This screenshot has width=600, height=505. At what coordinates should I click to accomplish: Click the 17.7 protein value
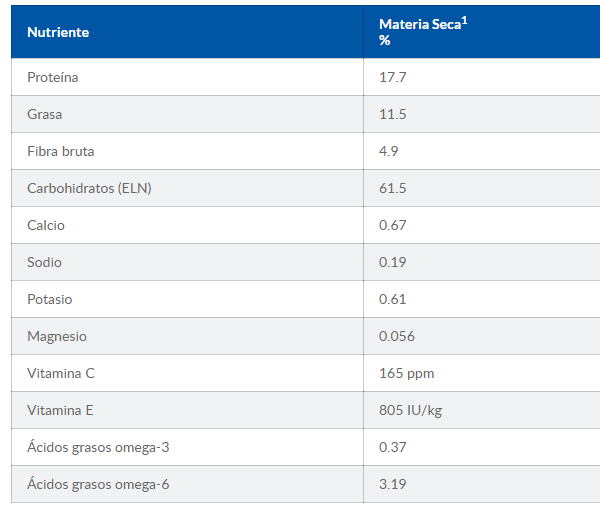point(393,77)
